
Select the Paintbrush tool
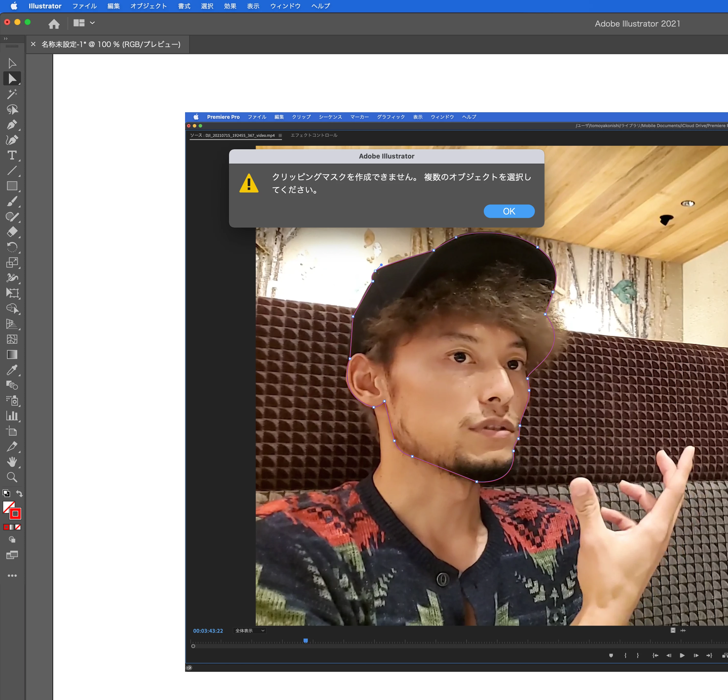[12, 201]
